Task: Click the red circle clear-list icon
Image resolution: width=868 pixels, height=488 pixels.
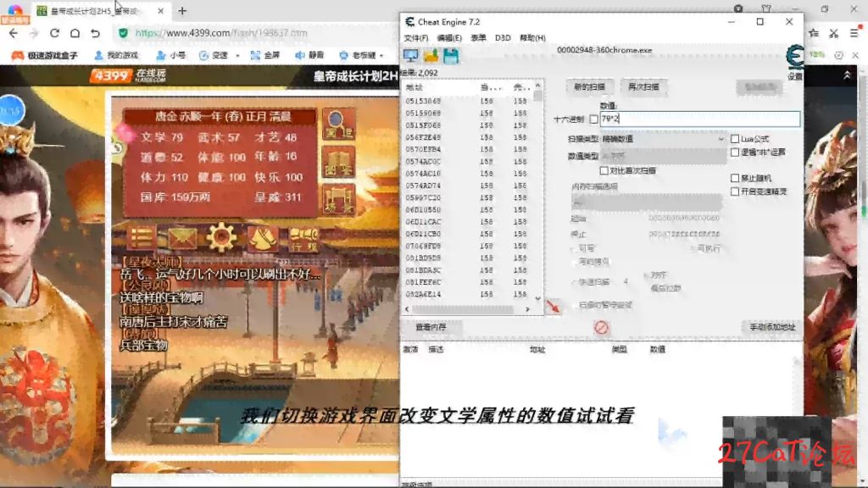Action: pyautogui.click(x=601, y=328)
